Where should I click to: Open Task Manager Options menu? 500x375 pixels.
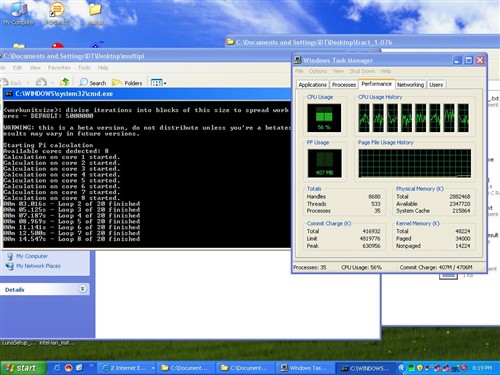click(x=318, y=71)
